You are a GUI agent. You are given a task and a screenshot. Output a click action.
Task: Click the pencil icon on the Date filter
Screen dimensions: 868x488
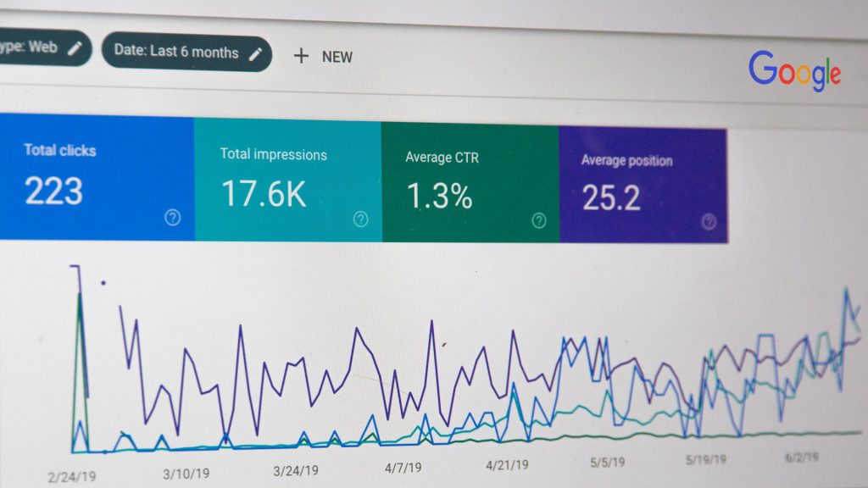pos(255,53)
